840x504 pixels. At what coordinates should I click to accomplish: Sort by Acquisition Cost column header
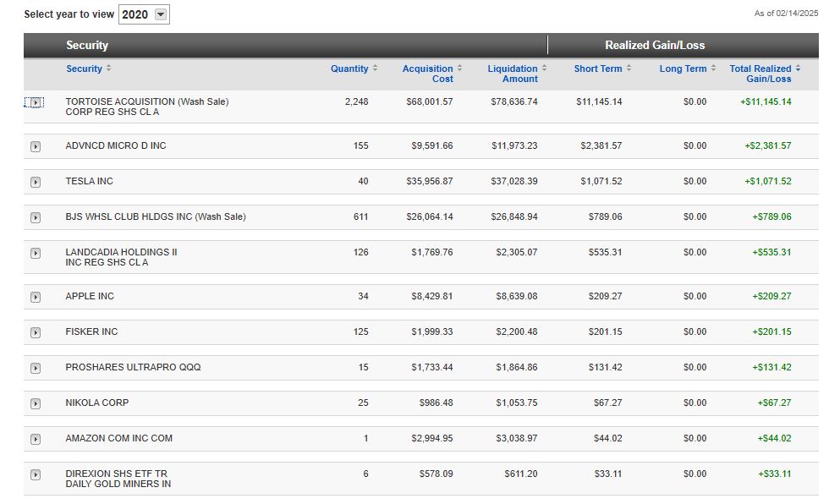click(427, 74)
